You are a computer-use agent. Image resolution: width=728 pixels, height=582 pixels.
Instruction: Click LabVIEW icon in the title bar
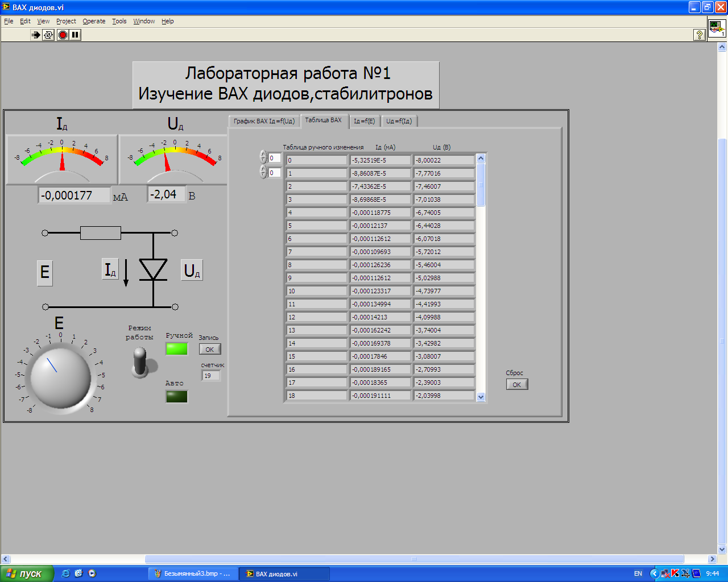pos(6,7)
